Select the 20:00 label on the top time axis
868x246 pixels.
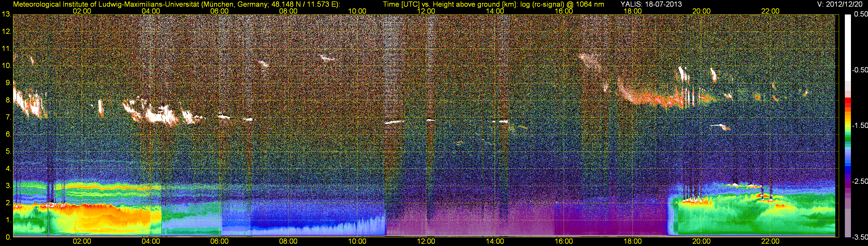(x=702, y=11)
